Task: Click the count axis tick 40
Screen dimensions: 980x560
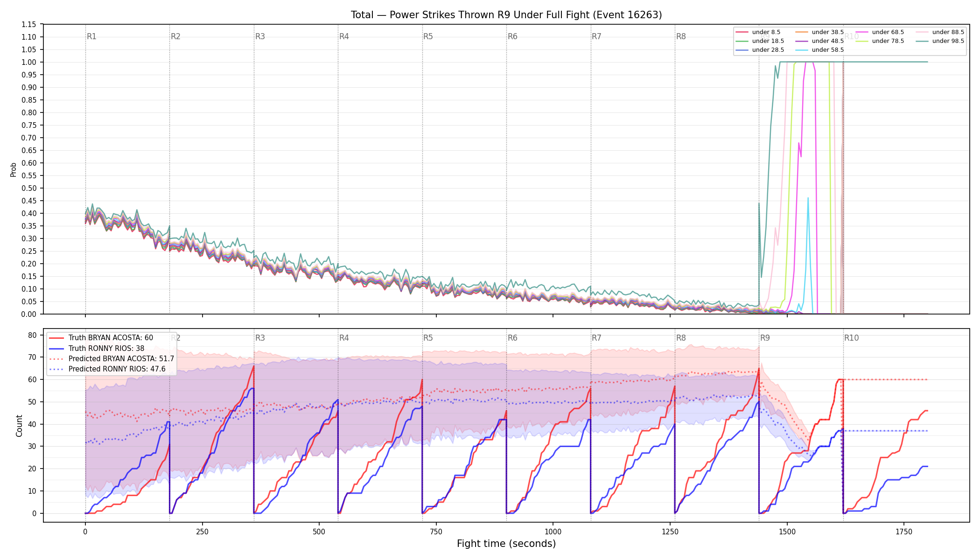Action: (x=32, y=424)
